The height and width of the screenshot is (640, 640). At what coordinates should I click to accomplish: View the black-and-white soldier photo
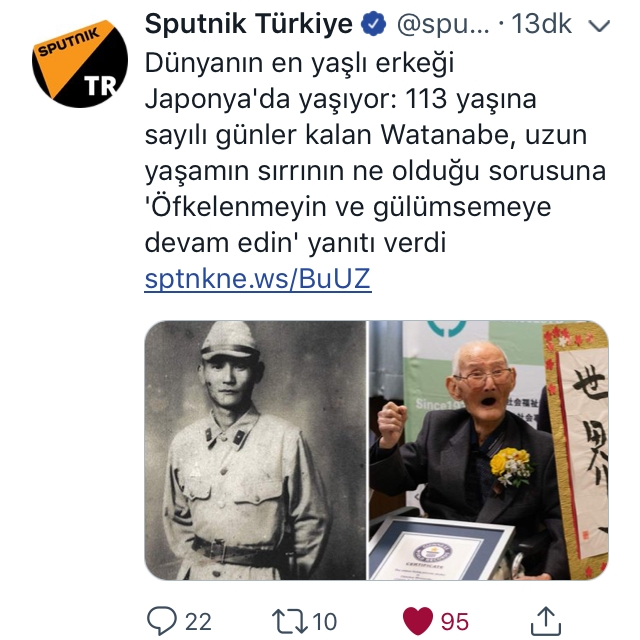(x=255, y=450)
